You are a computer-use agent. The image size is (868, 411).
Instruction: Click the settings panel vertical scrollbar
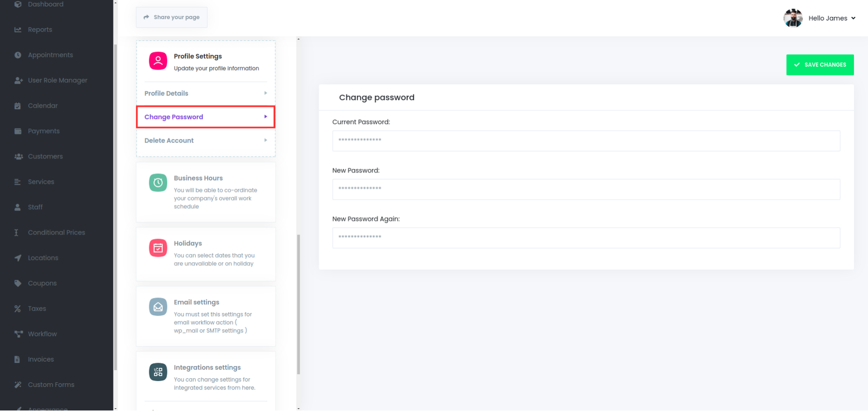tap(298, 304)
